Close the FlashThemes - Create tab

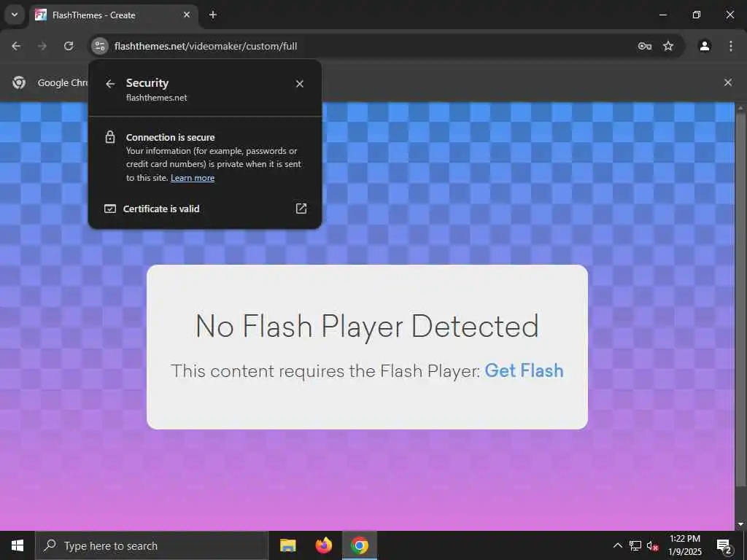pyautogui.click(x=187, y=15)
